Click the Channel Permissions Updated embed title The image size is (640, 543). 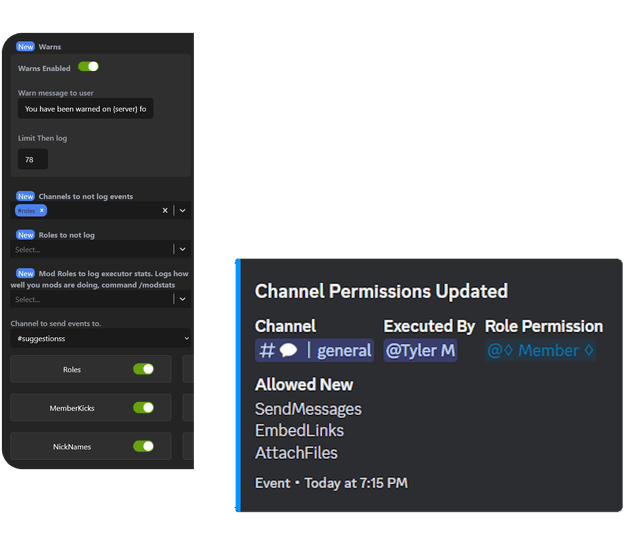381,291
